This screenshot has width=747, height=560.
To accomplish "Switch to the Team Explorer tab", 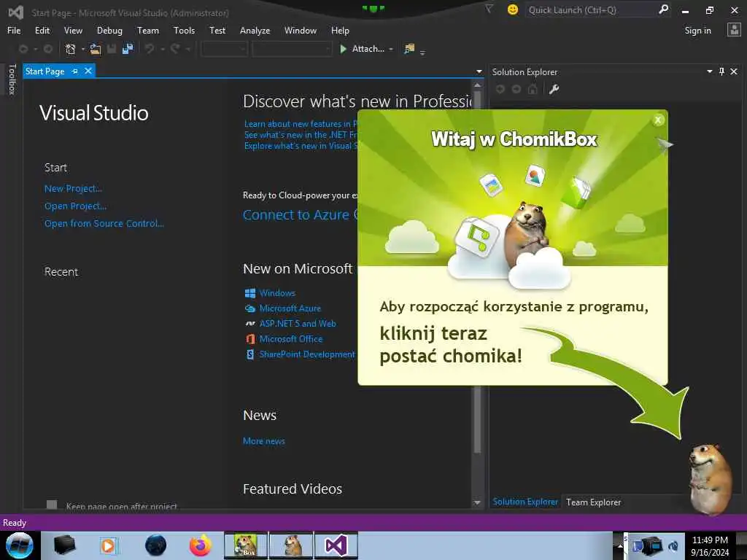I will tap(593, 502).
